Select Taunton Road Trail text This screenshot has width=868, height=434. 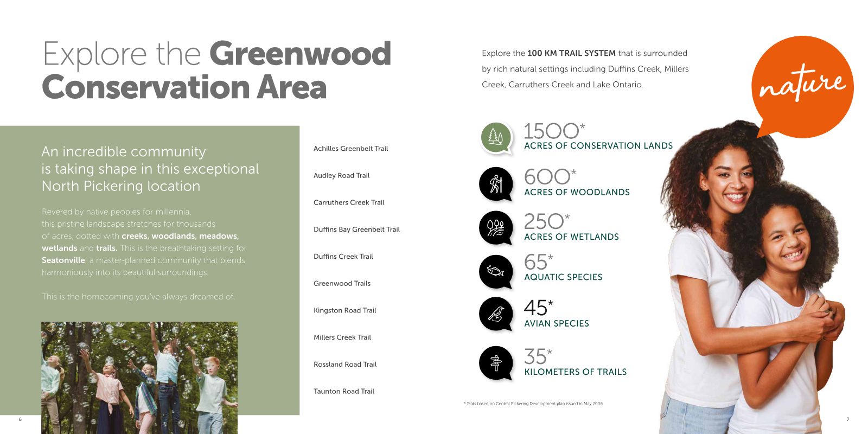[x=344, y=392]
